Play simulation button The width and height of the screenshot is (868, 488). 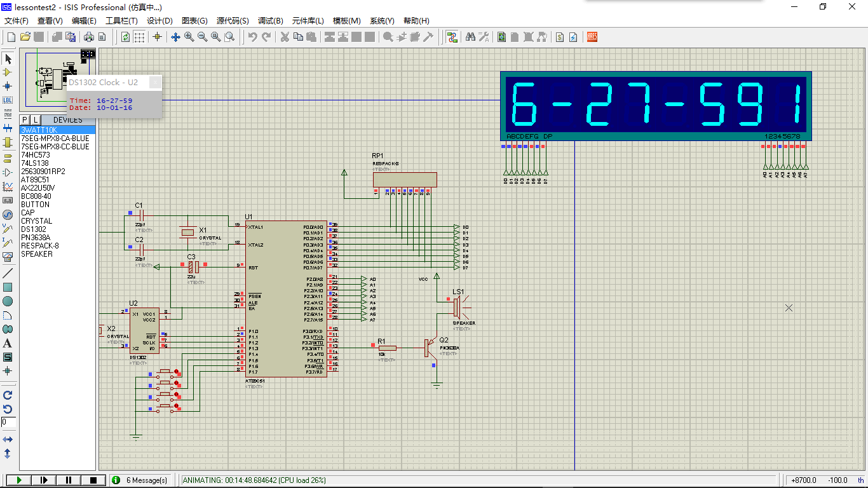tap(18, 480)
